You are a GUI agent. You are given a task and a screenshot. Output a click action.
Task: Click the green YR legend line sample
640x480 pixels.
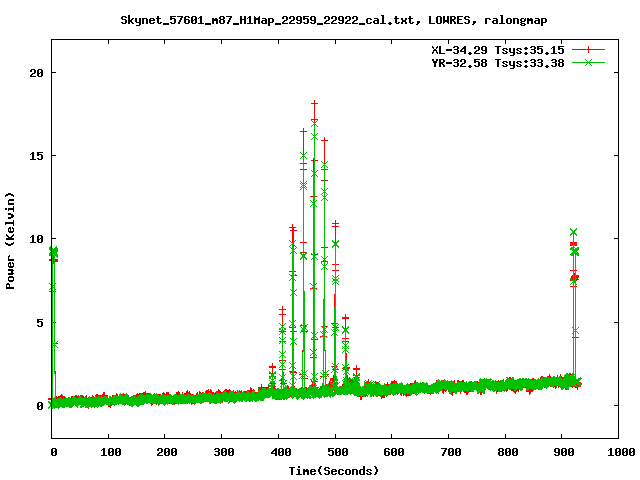click(588, 62)
